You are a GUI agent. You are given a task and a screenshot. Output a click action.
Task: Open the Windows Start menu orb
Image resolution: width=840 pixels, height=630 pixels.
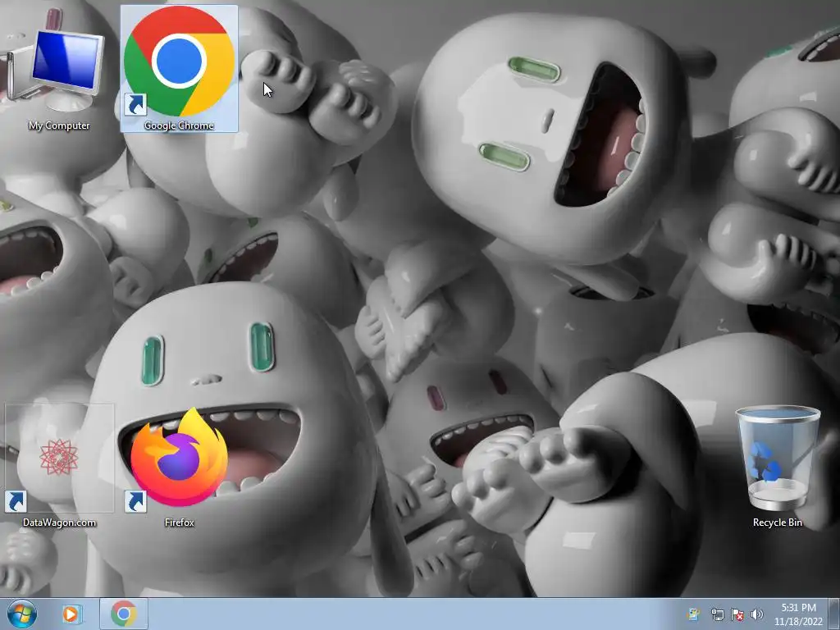pos(22,614)
